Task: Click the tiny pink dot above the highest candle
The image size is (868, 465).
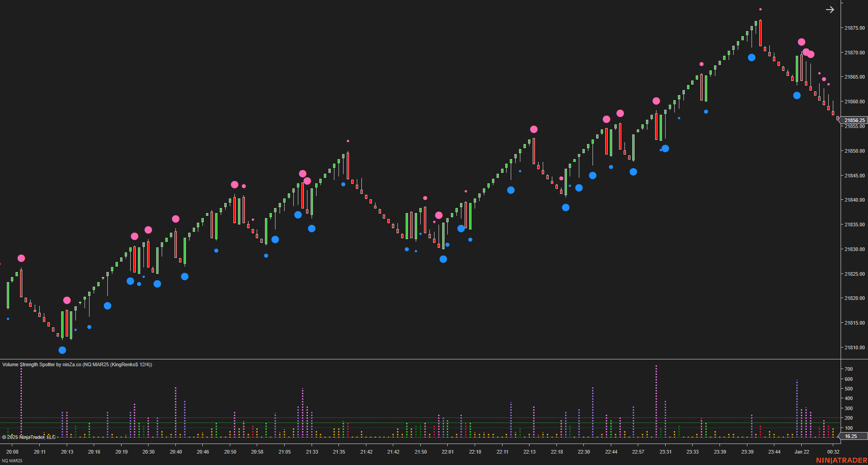Action: [x=759, y=8]
